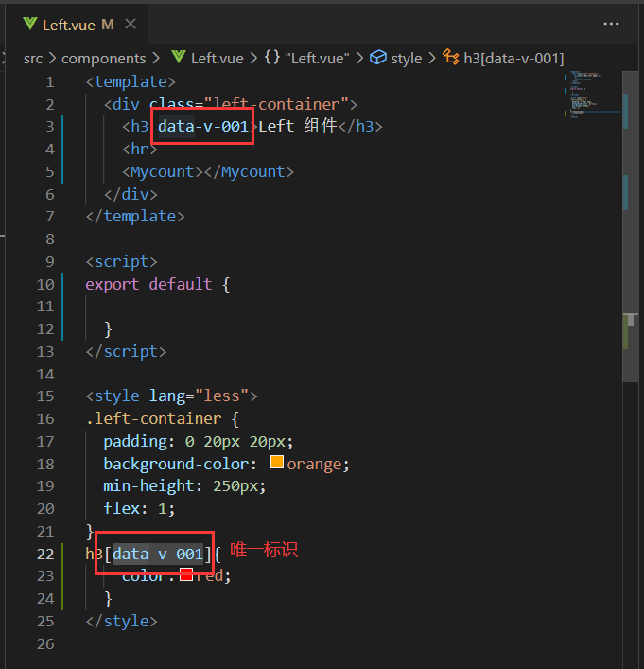The width and height of the screenshot is (644, 669).
Task: Close the Left.vue tab
Action: pyautogui.click(x=131, y=25)
